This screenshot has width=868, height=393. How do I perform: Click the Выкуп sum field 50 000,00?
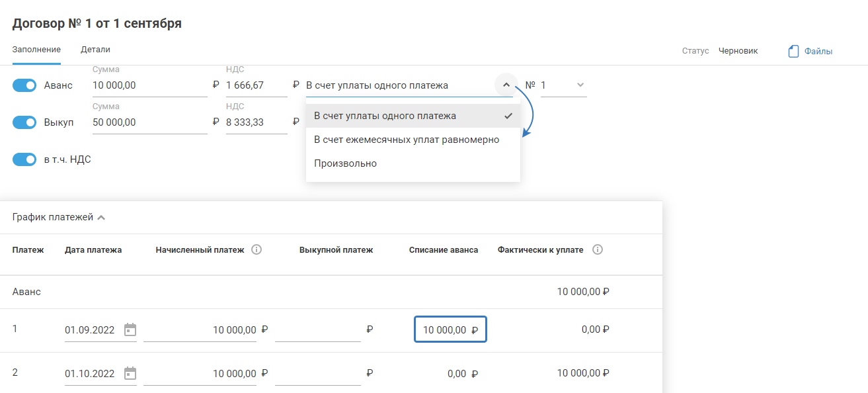(149, 122)
